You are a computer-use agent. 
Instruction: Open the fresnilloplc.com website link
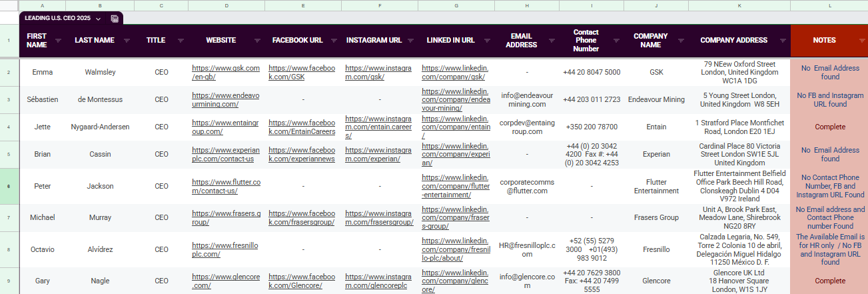225,249
